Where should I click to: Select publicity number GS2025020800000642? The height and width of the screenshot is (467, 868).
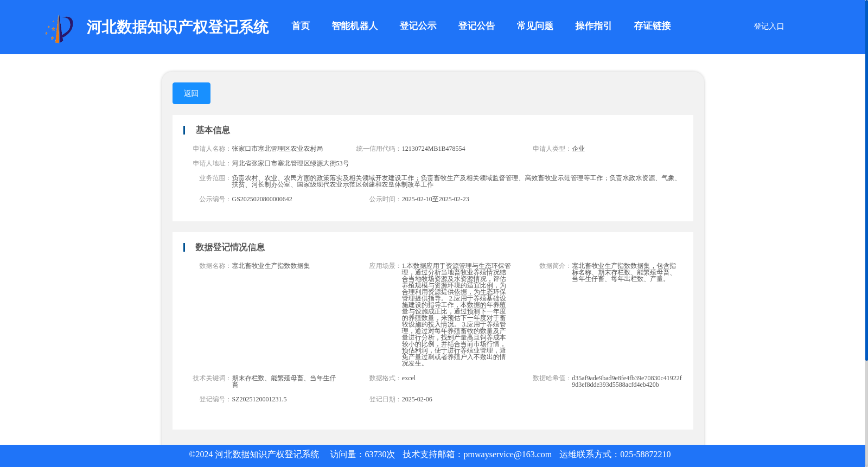click(262, 199)
